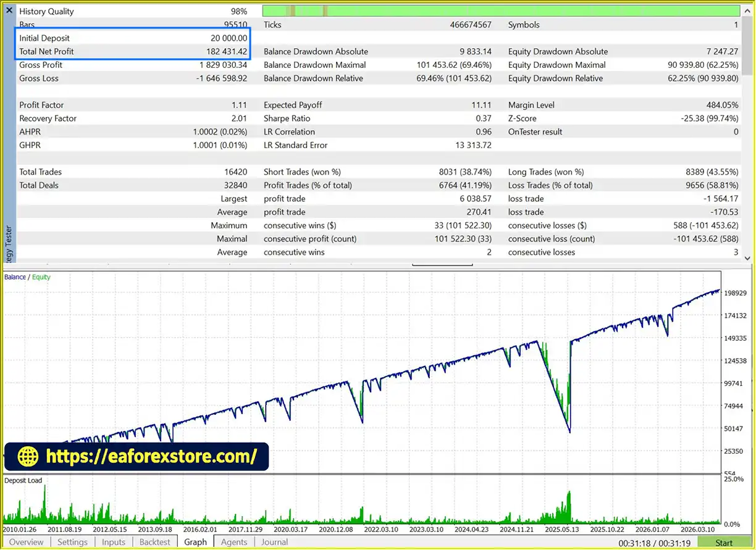Click the elapsed time 00:31:18 / 00:31:19

[x=653, y=543]
